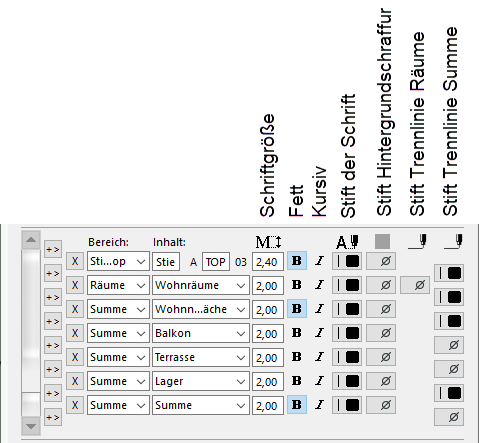
Task: Set text pen color for Terrasse row
Action: pyautogui.click(x=347, y=358)
